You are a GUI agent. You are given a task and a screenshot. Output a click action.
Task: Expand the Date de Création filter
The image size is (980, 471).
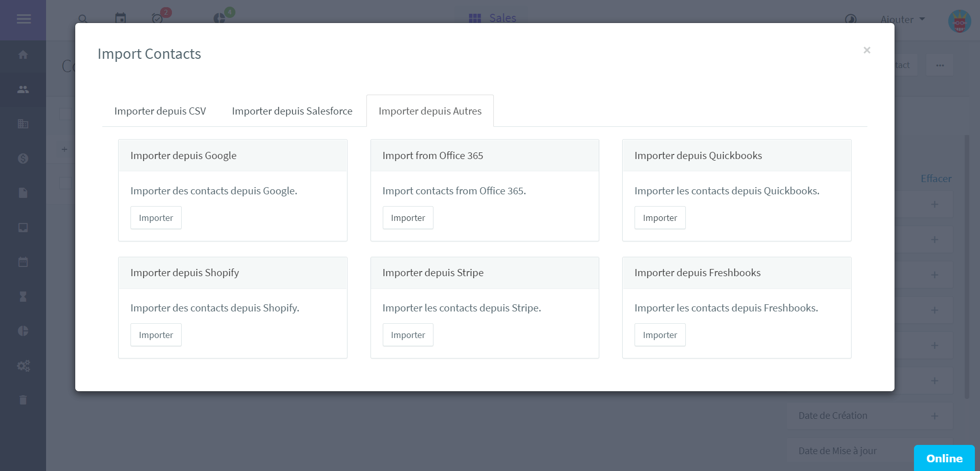tap(870, 416)
